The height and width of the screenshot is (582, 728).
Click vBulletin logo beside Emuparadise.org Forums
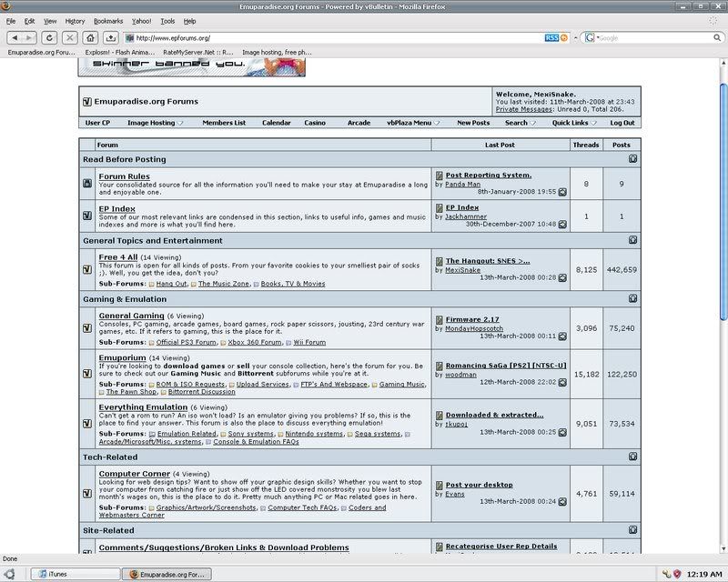click(86, 102)
